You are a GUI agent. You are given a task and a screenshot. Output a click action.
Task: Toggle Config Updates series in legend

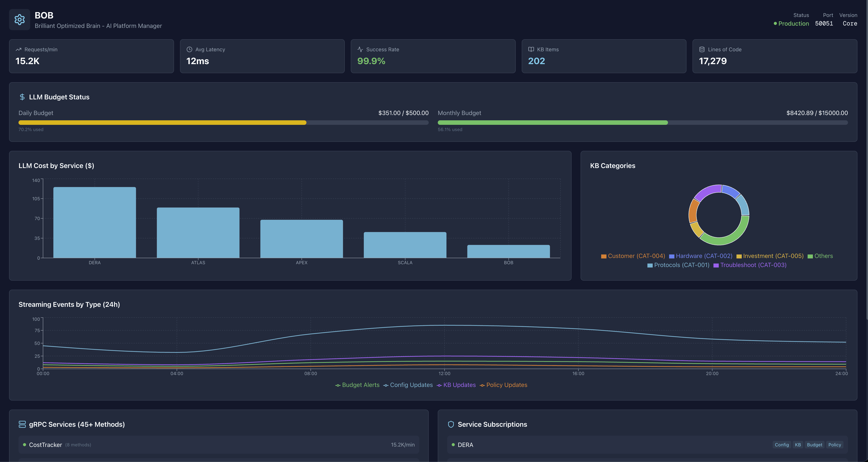[408, 385]
